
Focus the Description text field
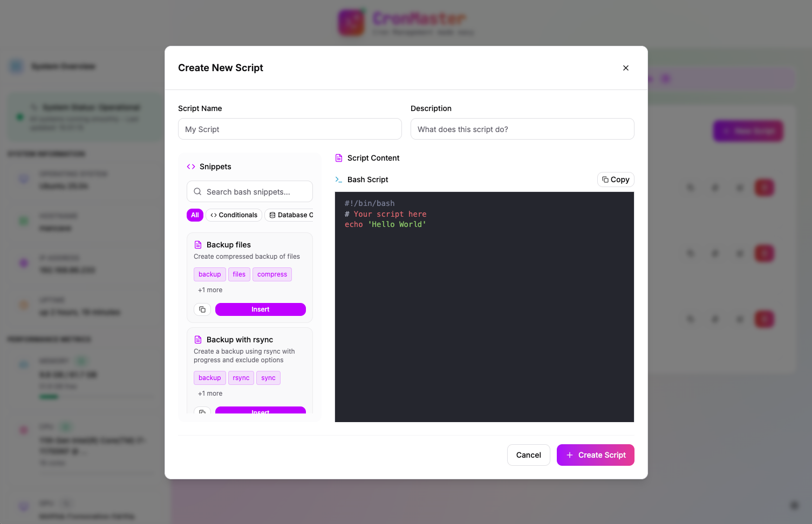point(522,129)
